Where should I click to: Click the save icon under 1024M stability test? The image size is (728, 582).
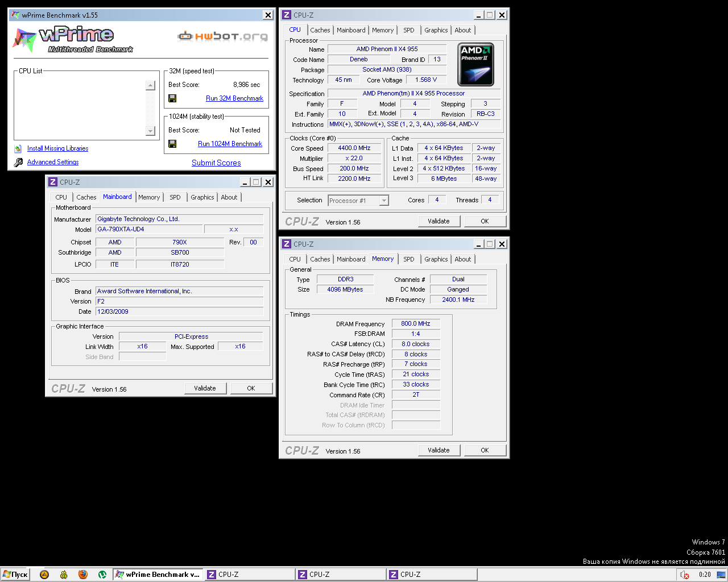172,144
